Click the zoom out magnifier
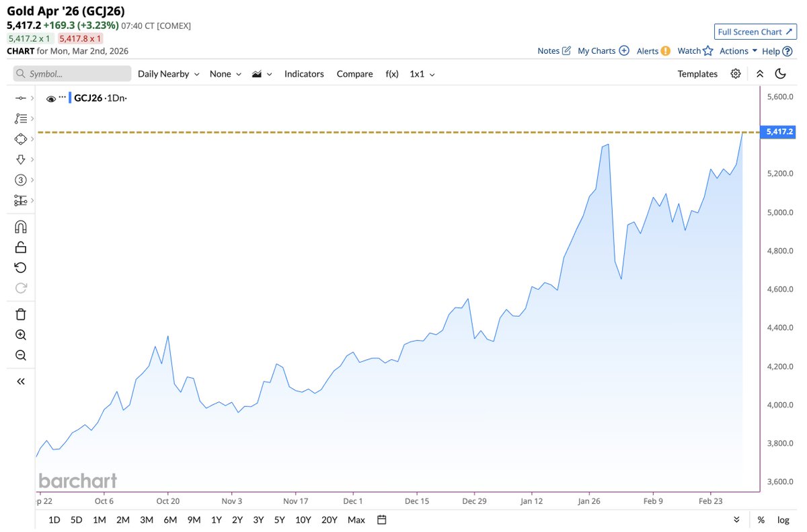 pos(20,355)
